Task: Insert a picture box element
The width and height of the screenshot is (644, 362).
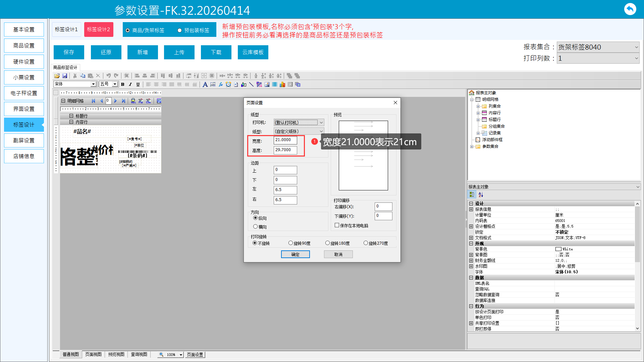Action: coord(267,84)
